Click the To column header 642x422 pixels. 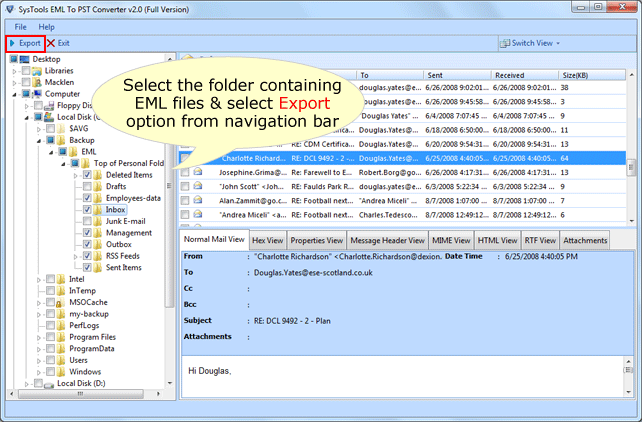point(390,75)
